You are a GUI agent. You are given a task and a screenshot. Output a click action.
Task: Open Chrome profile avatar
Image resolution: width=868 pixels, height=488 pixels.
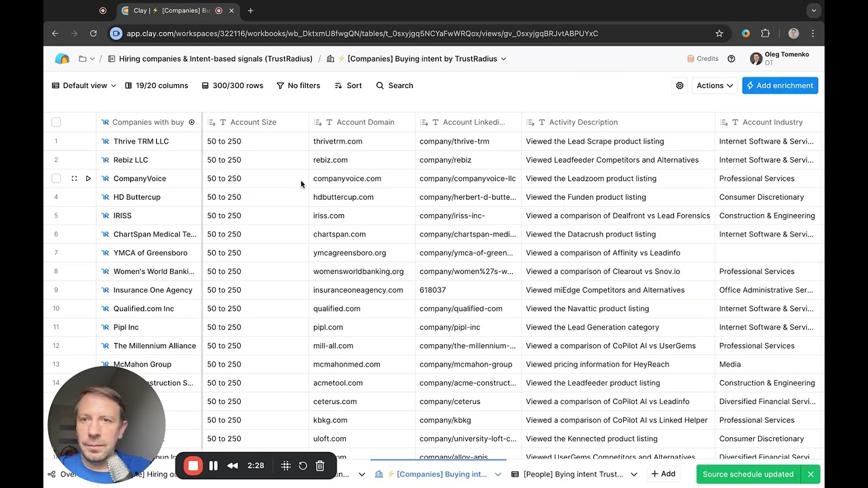[x=793, y=33]
